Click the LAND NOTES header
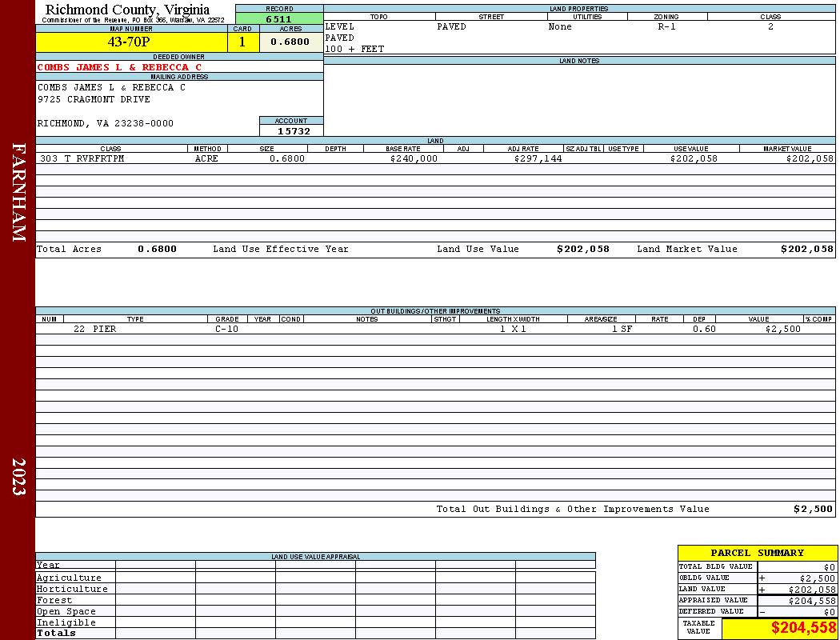Viewport: 840px width, 640px height. (579, 61)
